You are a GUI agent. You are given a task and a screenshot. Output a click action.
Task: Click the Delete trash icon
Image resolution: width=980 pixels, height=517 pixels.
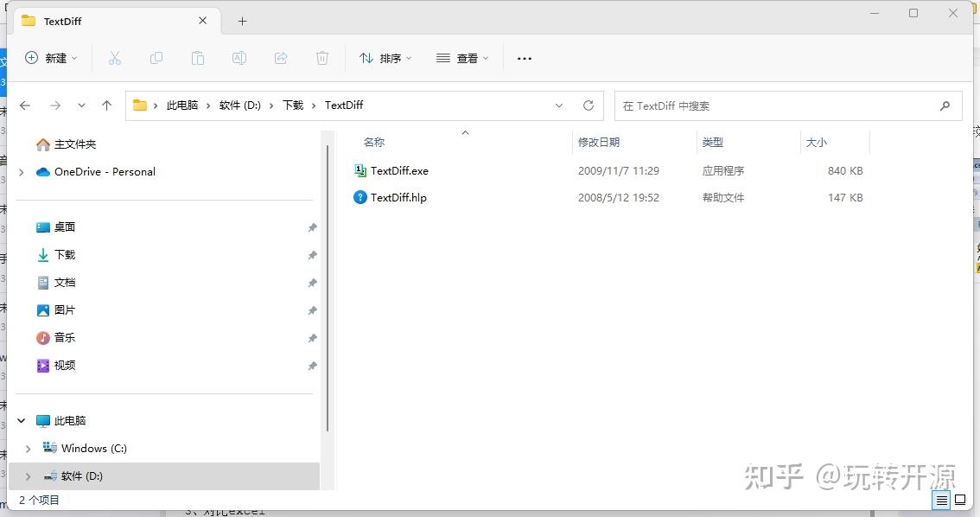tap(321, 58)
